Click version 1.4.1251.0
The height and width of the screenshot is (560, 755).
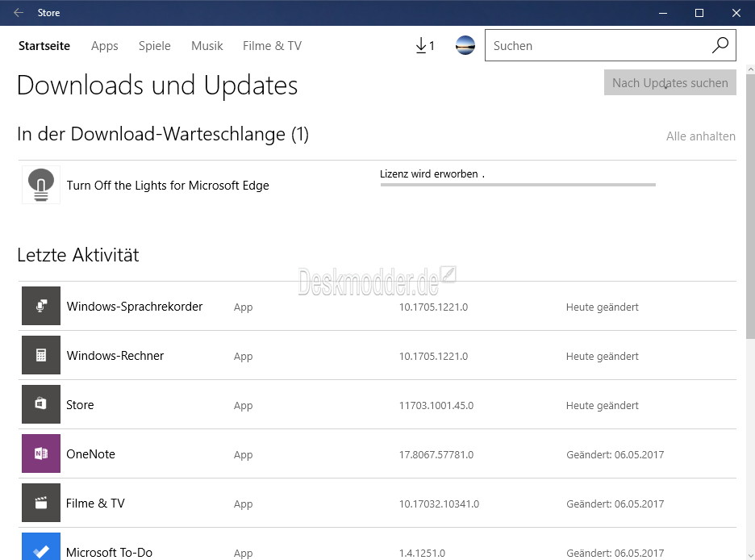pyautogui.click(x=423, y=553)
